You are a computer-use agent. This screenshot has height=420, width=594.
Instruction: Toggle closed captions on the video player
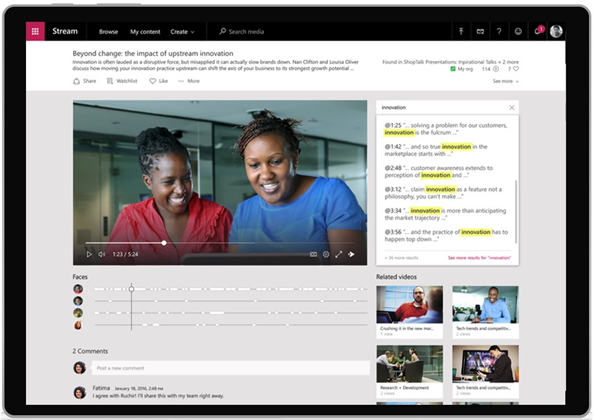(x=313, y=254)
